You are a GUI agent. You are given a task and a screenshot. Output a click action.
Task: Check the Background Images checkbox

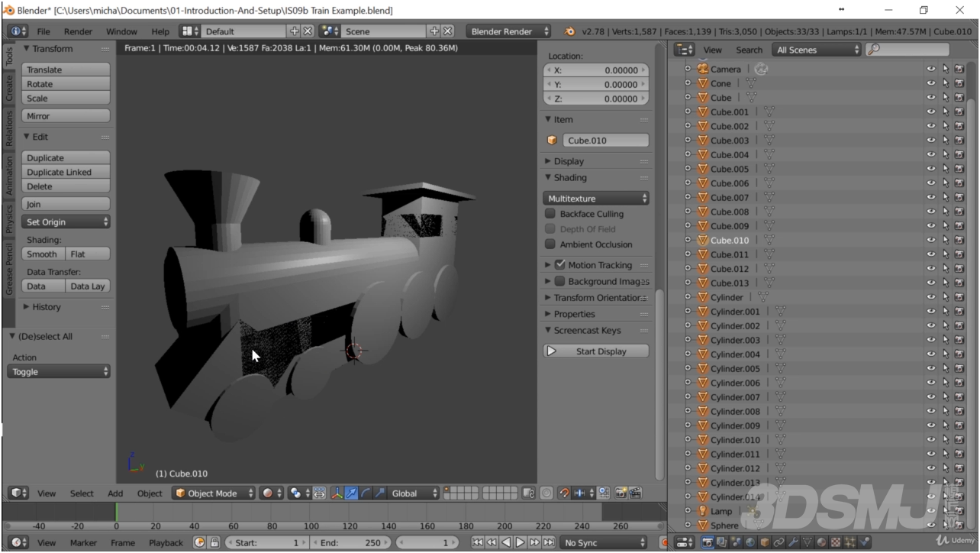(x=560, y=282)
